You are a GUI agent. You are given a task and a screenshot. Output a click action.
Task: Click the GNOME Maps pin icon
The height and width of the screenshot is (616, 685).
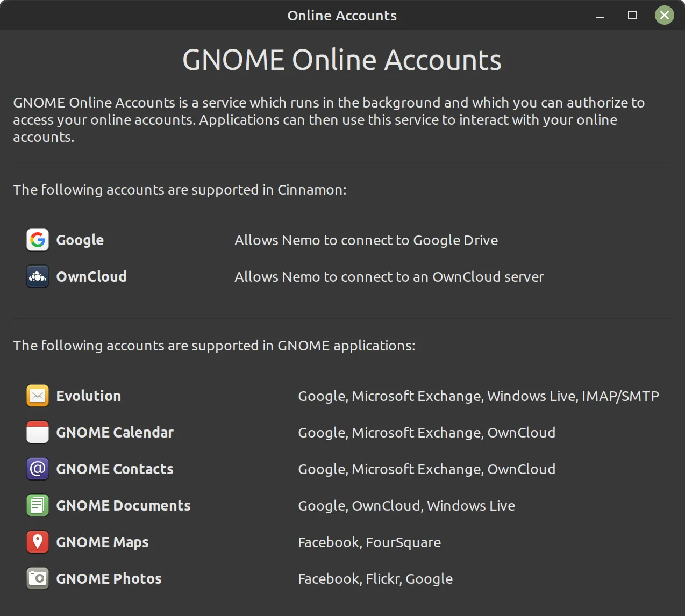click(37, 542)
